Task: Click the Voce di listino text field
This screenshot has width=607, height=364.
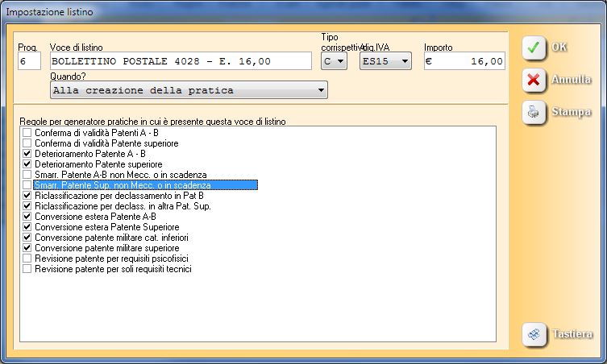Action: point(180,61)
